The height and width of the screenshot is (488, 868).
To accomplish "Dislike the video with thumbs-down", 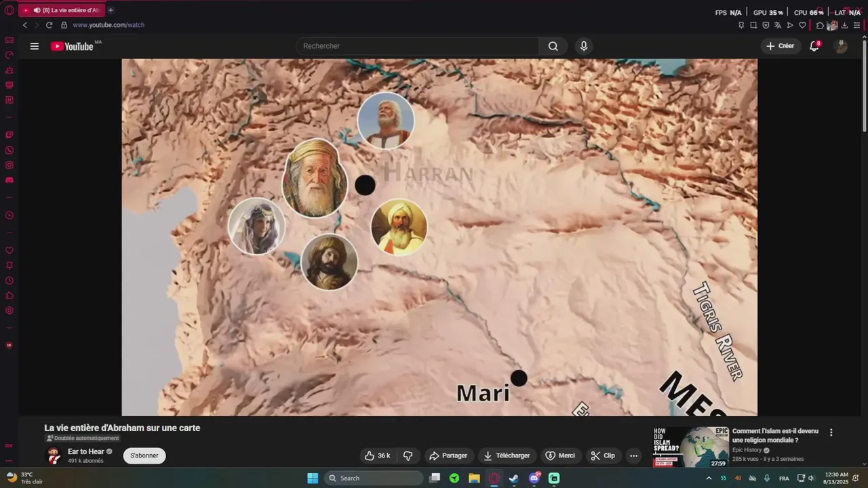I will point(408,455).
